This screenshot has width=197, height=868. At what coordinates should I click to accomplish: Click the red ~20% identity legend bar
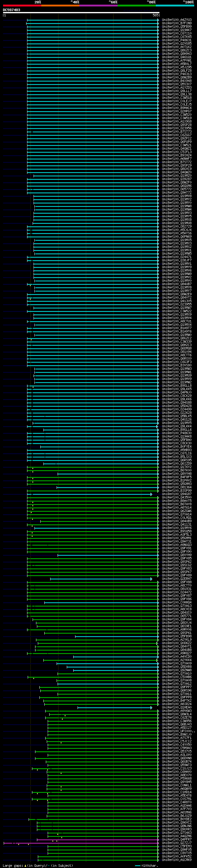(x=22, y=6)
